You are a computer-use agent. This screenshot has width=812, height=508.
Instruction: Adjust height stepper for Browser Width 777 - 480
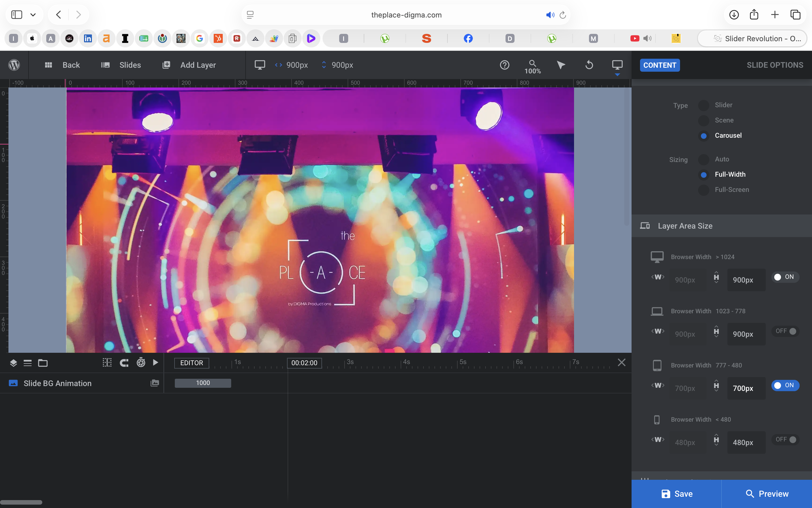[x=716, y=386]
